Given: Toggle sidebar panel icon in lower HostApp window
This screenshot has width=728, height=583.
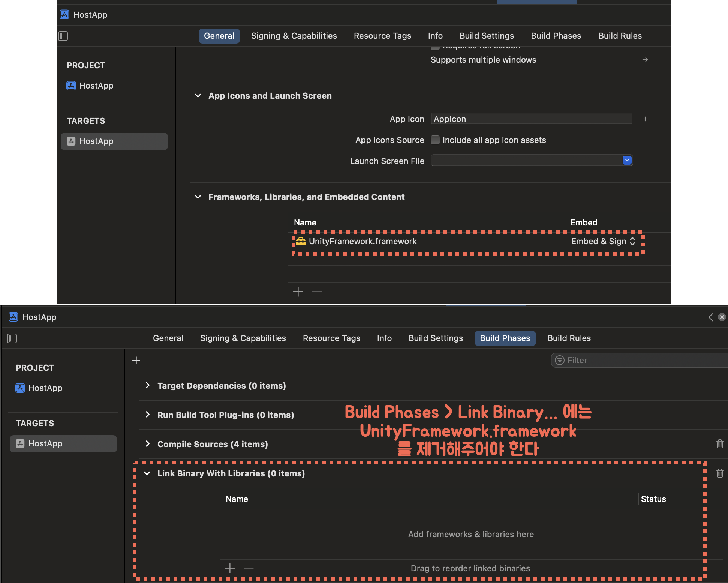Looking at the screenshot, I should [12, 338].
